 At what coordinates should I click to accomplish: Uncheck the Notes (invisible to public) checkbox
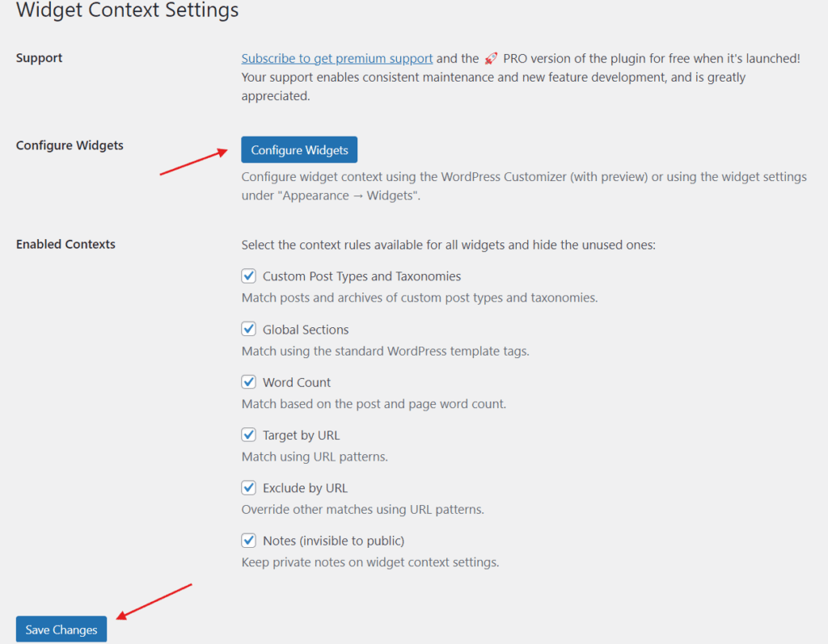pyautogui.click(x=249, y=540)
